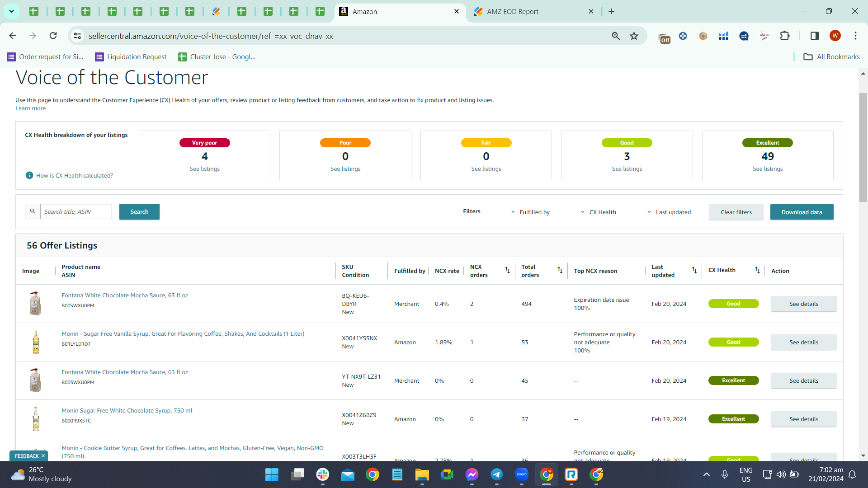Open Monin Sugar Free White Chocolate Syrup link

point(127,411)
